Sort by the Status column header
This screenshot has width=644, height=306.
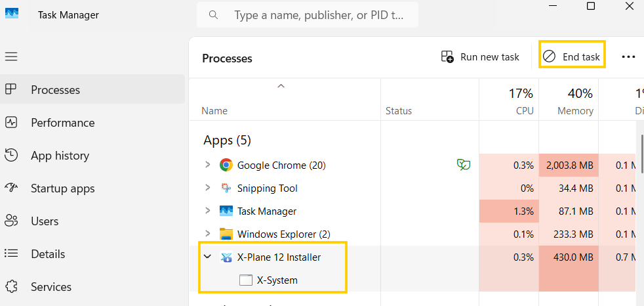click(430, 100)
